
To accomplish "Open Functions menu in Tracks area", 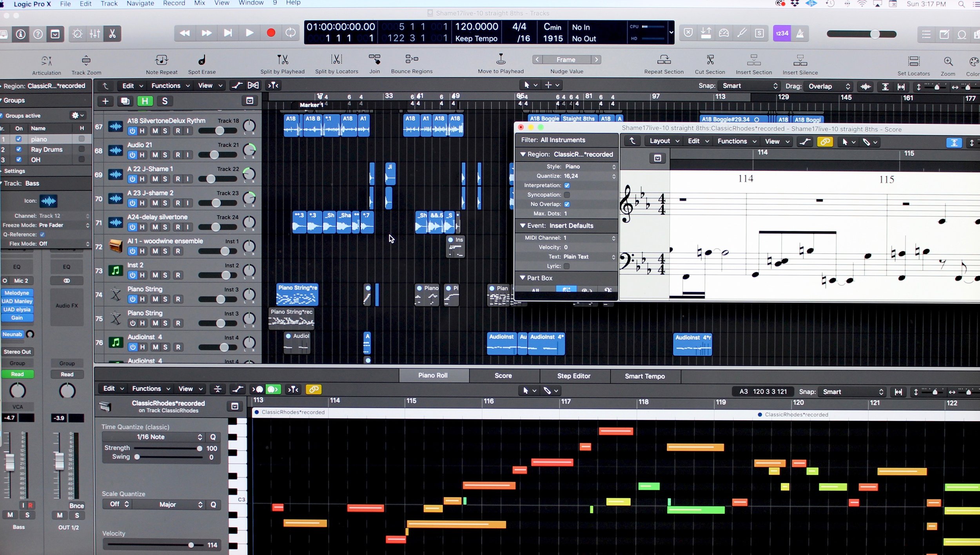I will tap(170, 86).
